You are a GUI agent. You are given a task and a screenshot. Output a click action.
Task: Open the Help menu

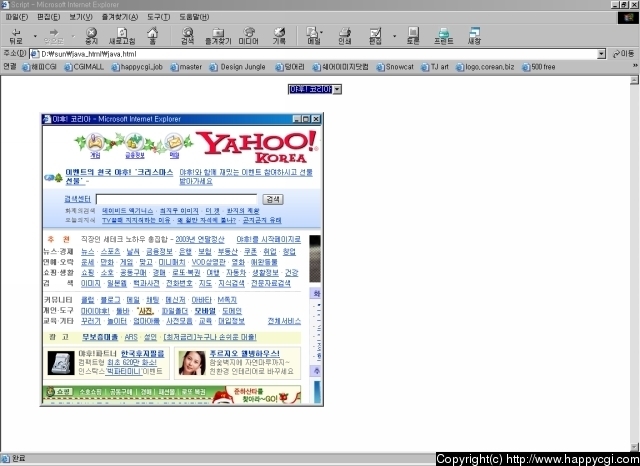194,17
